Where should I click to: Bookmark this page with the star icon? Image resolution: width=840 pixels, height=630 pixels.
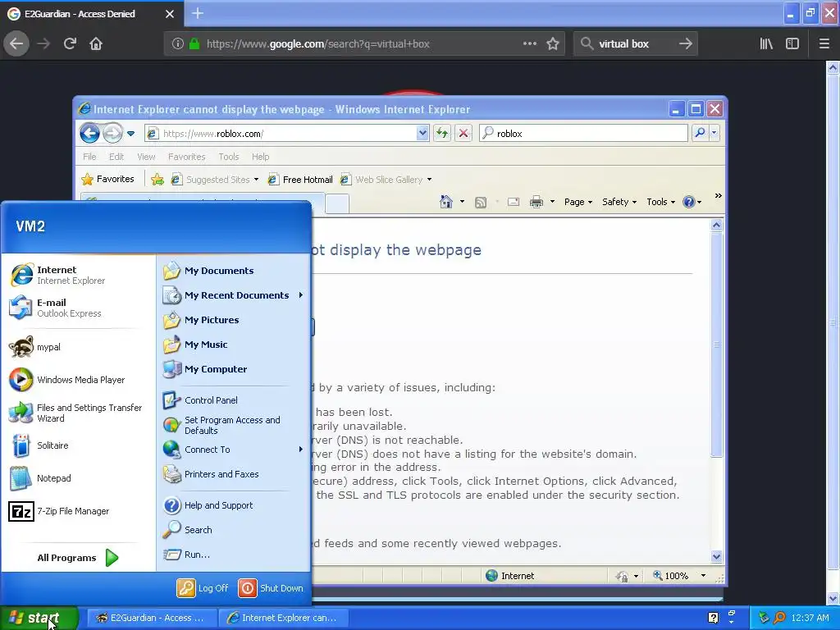(x=553, y=44)
